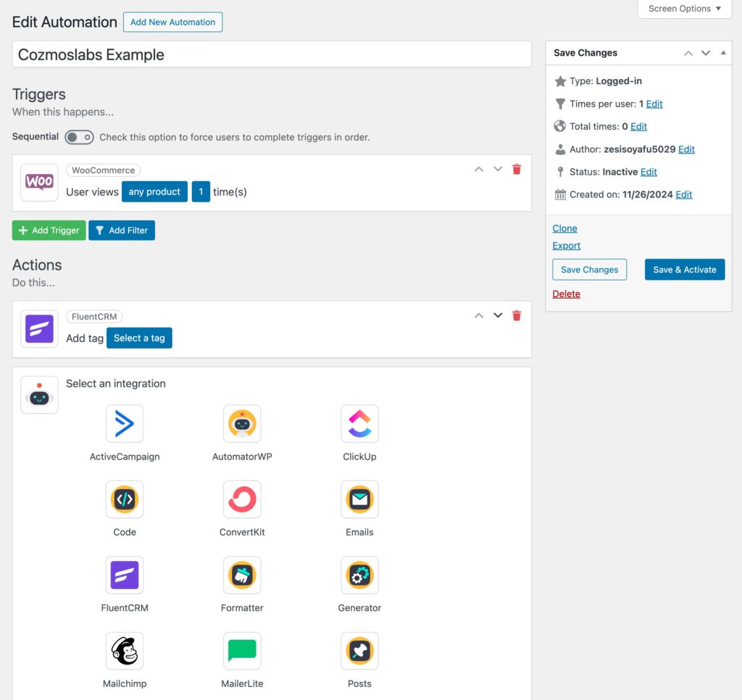742x700 pixels.
Task: Pick the ConvertKit integration
Action: point(242,499)
